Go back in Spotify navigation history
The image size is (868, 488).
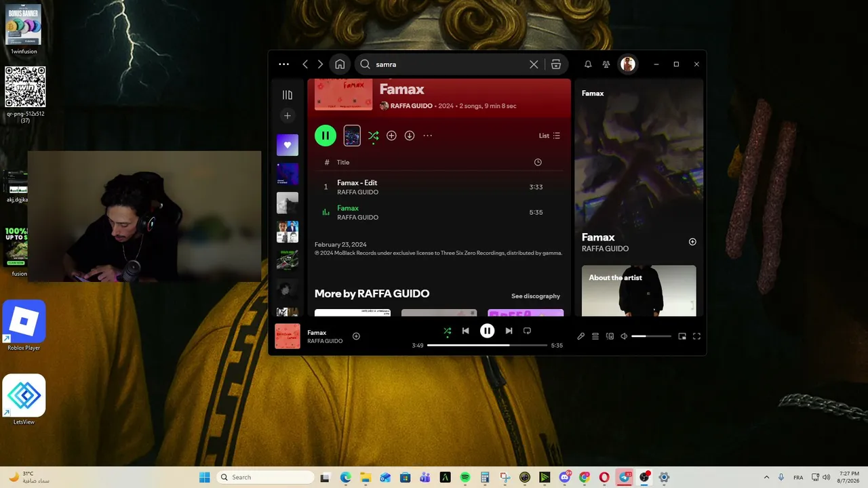(305, 64)
